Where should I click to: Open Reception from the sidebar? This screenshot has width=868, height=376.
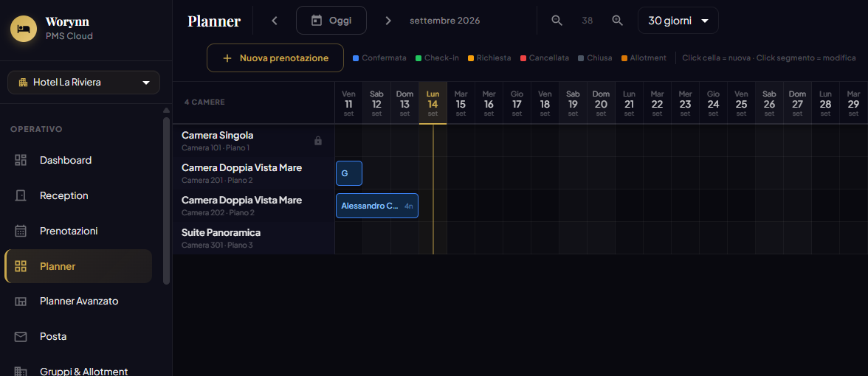click(78, 196)
